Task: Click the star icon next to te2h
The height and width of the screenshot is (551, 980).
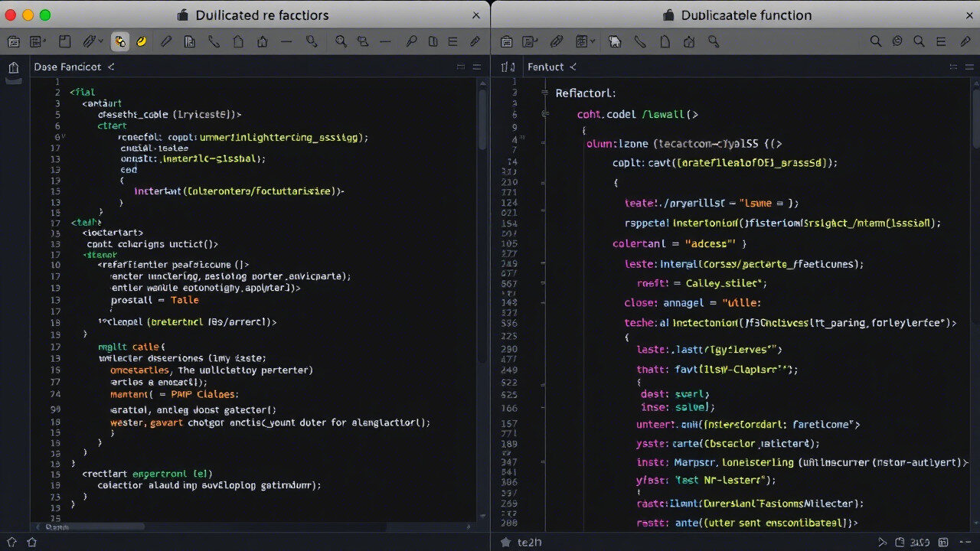Action: (505, 542)
